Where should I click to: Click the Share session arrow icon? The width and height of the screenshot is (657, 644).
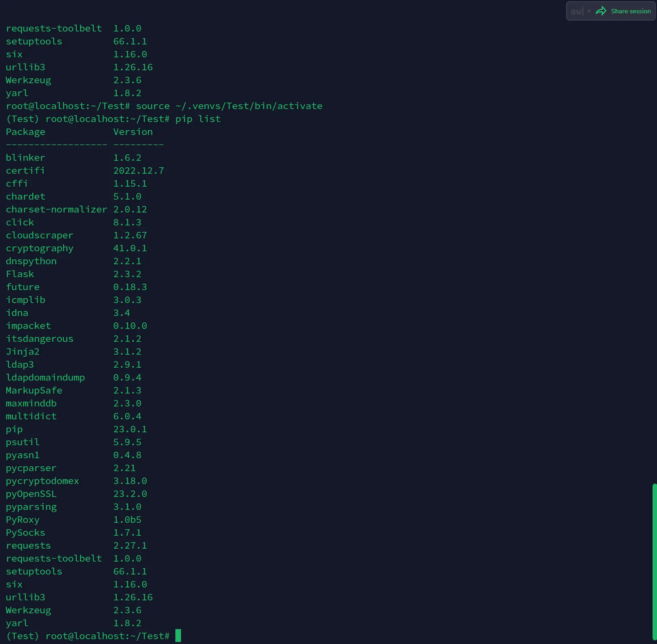602,11
